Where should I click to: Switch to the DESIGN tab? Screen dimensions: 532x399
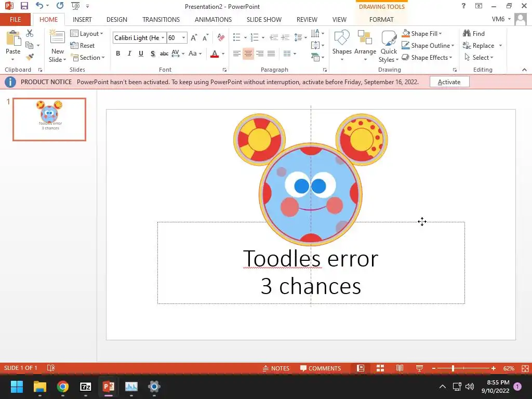pos(117,20)
